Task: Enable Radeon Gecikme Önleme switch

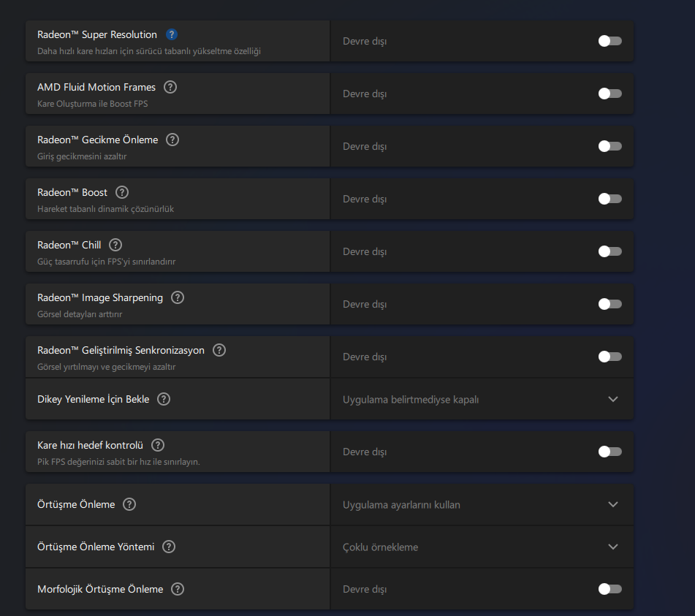Action: 610,146
